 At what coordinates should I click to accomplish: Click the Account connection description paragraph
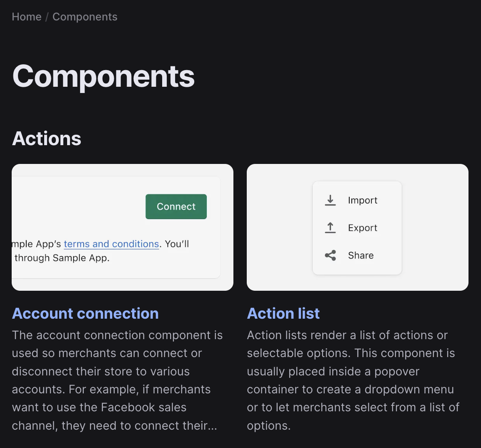pos(118,380)
